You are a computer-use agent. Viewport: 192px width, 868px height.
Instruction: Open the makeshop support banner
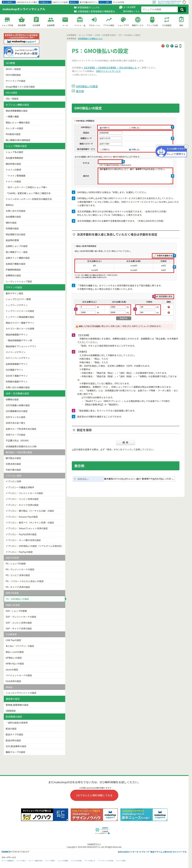(22, 39)
